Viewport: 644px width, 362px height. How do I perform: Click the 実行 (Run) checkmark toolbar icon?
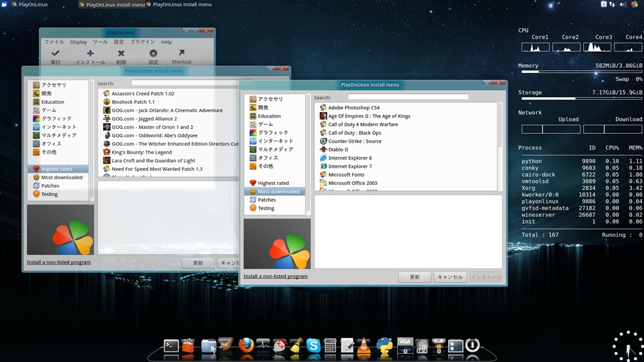tap(55, 54)
